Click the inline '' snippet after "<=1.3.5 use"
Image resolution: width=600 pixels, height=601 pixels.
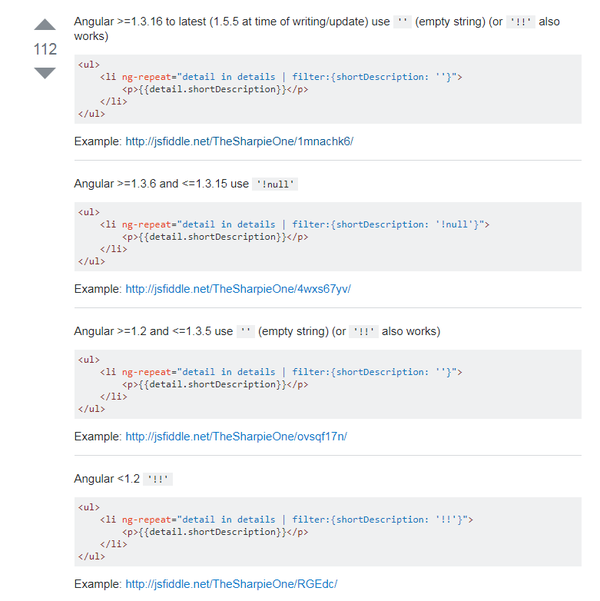click(246, 332)
